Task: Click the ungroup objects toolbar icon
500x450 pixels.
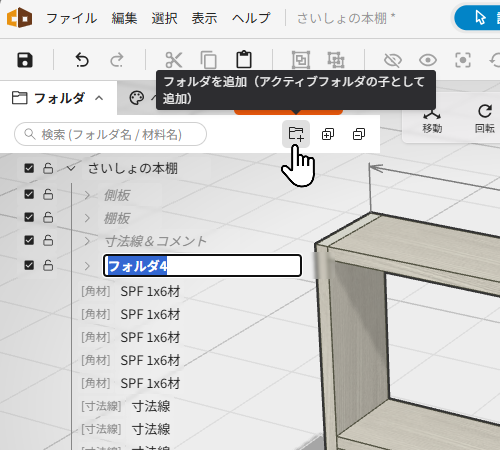Action: (336, 60)
